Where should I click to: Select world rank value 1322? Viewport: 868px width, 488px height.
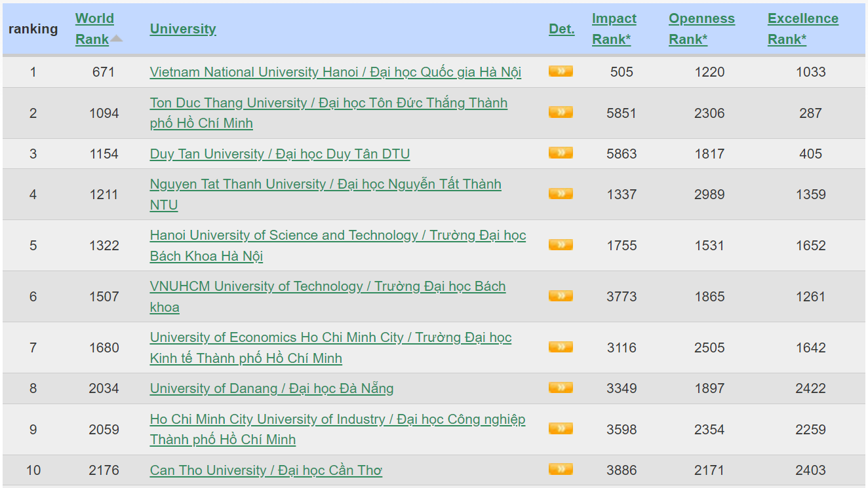click(104, 246)
